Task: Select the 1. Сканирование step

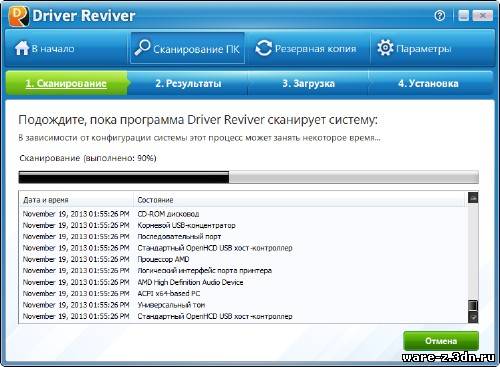Action: click(66, 83)
